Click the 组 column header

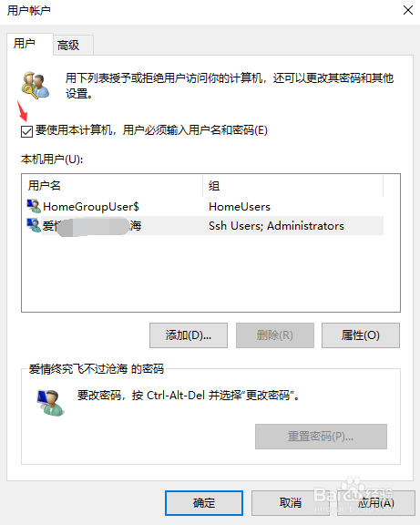click(x=292, y=185)
